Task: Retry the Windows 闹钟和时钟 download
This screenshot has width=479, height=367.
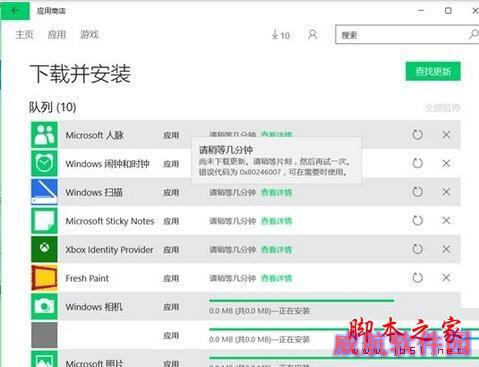Action: coord(417,163)
